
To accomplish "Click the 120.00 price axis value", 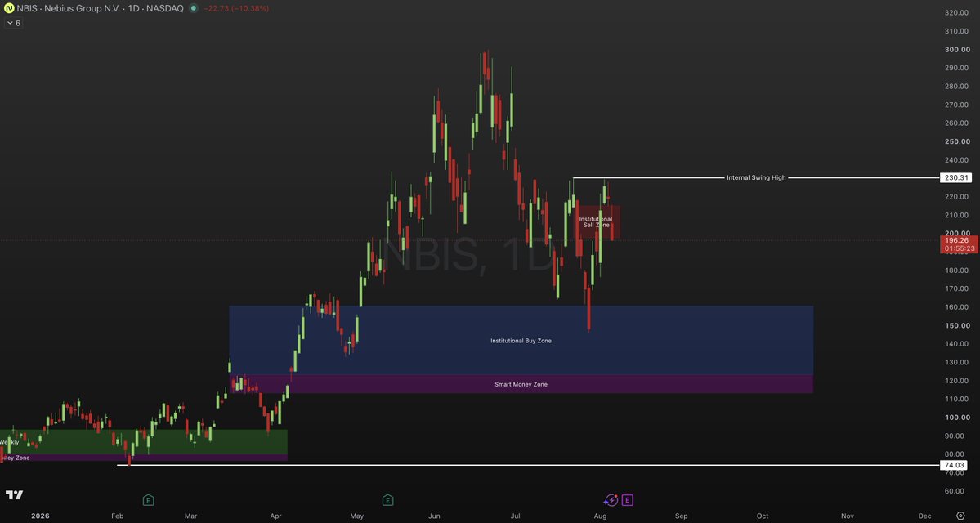I will pyautogui.click(x=956, y=381).
